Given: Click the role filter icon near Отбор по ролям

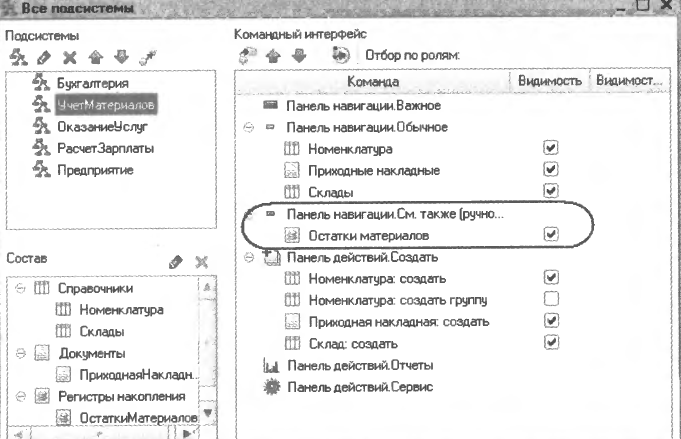Looking at the screenshot, I should 341,55.
